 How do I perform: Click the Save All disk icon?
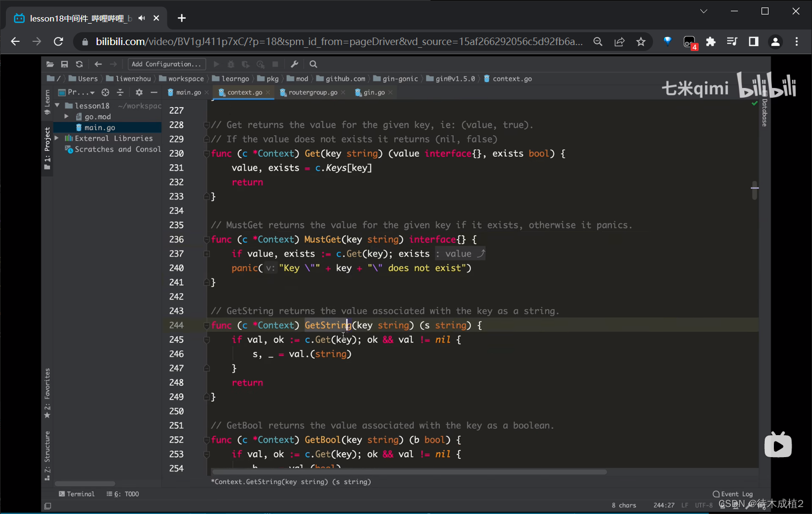tap(64, 64)
